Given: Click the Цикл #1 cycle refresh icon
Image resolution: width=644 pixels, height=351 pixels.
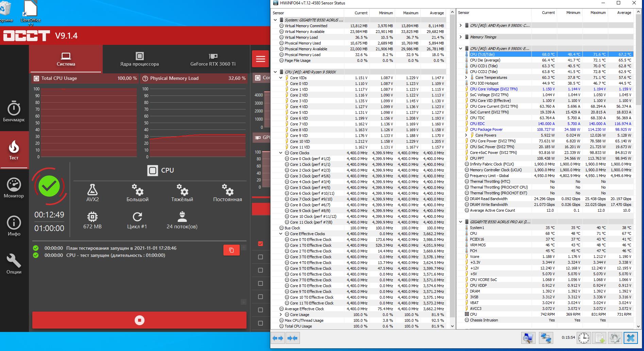Looking at the screenshot, I should pos(137,216).
